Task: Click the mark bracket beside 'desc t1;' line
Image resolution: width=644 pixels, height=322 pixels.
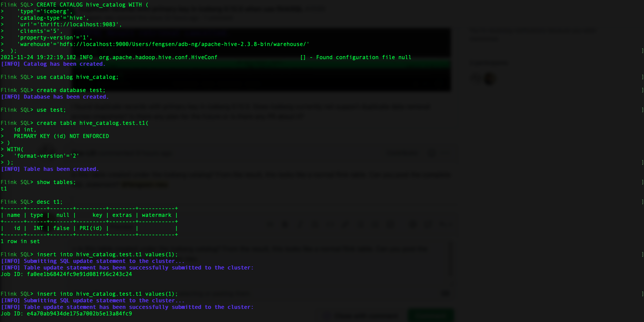Action: [x=643, y=202]
